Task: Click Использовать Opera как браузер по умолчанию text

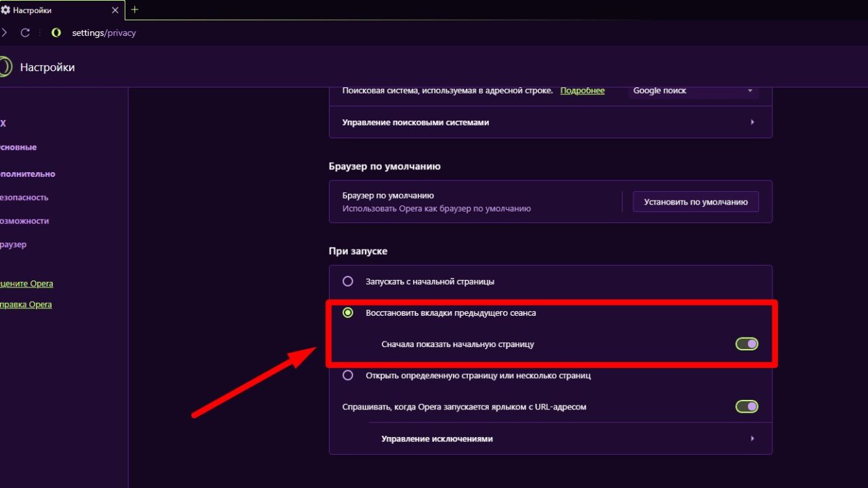Action: click(x=437, y=209)
